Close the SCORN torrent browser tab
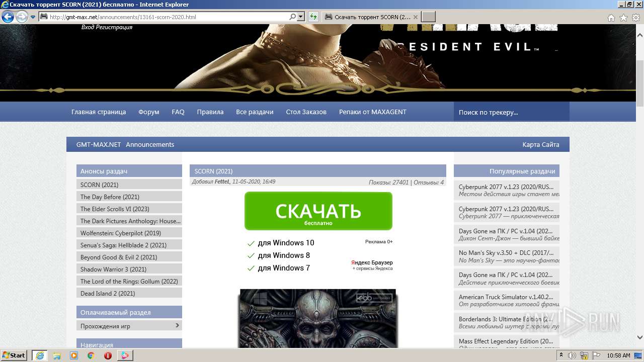644x362 pixels. [x=415, y=17]
